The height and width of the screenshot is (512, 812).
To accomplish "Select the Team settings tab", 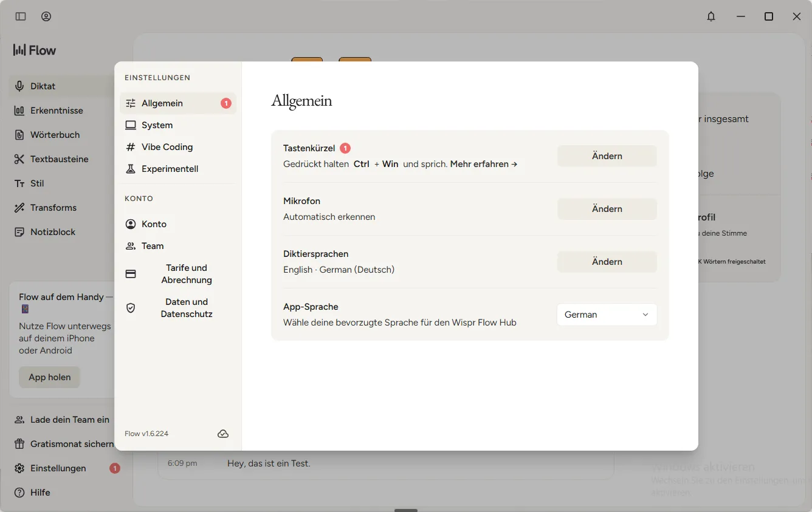I will (x=178, y=246).
